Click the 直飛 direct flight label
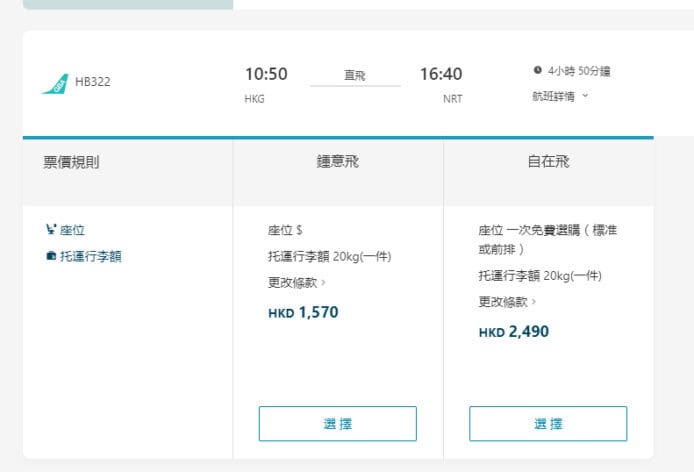Viewport: 694px width, 472px height. [x=355, y=75]
